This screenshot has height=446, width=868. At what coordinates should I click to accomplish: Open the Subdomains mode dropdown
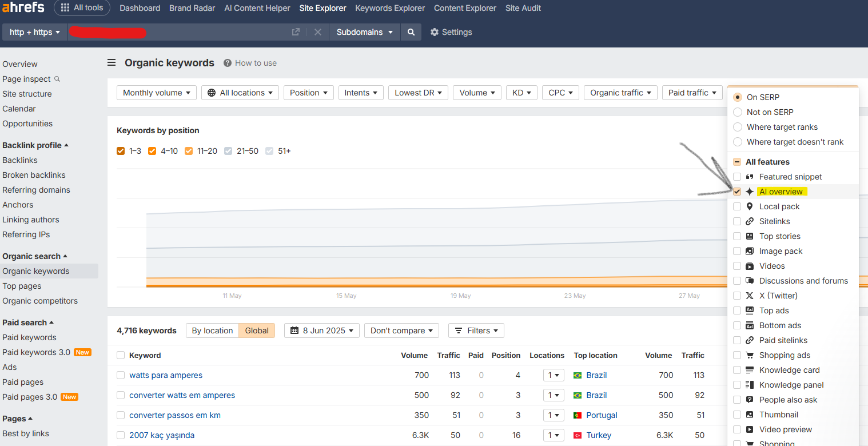[x=364, y=32]
